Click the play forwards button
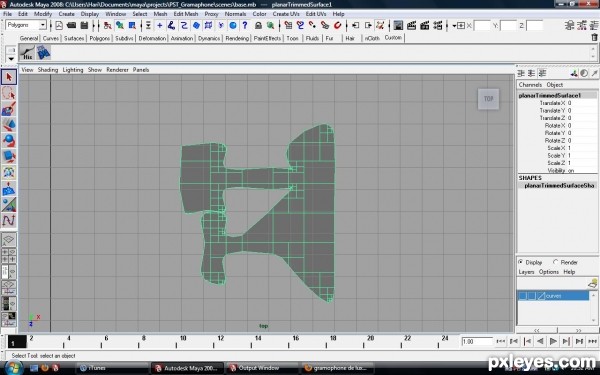600x375 pixels. click(553, 341)
